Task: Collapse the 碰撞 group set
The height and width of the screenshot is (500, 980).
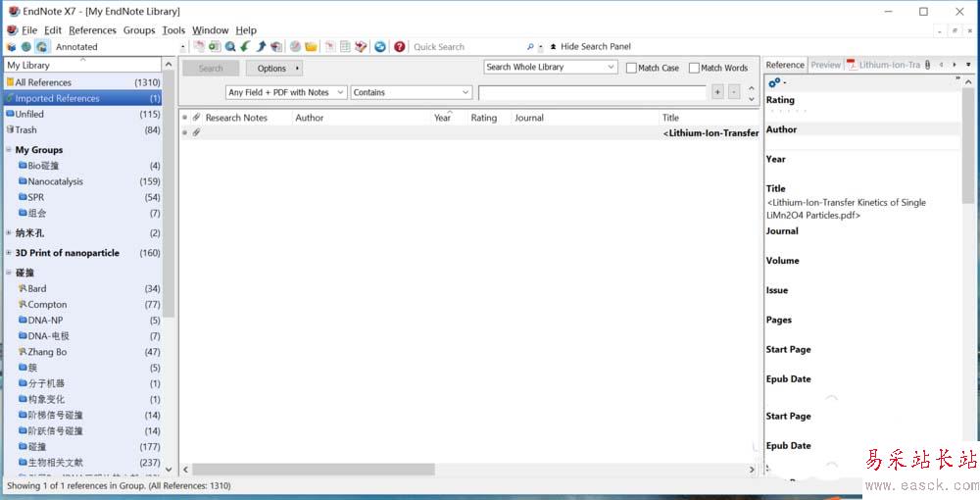Action: click(9, 273)
